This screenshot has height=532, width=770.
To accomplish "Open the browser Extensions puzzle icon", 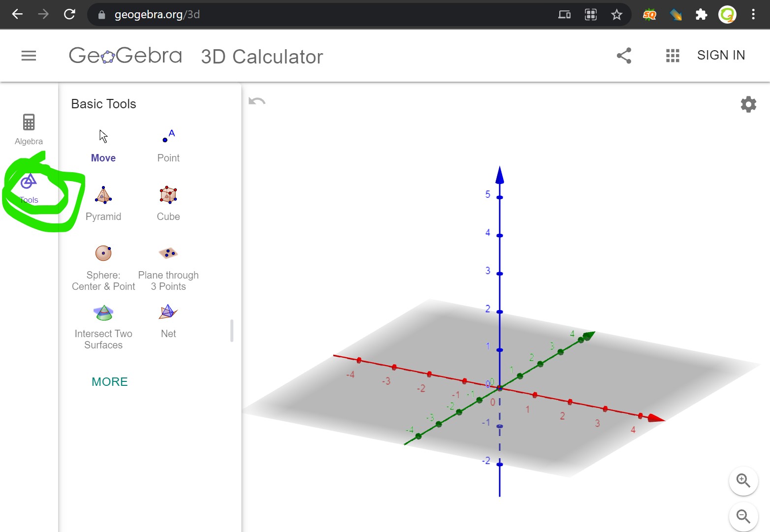I will click(702, 15).
